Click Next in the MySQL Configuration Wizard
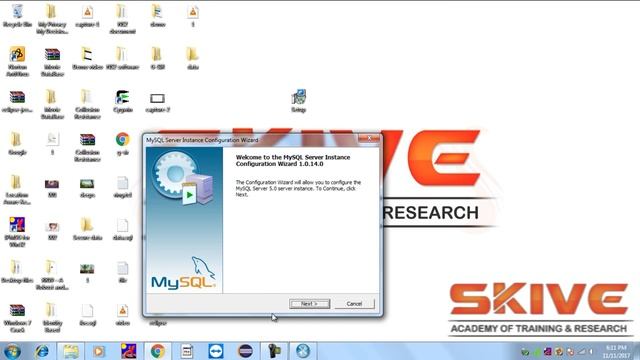 click(x=309, y=304)
